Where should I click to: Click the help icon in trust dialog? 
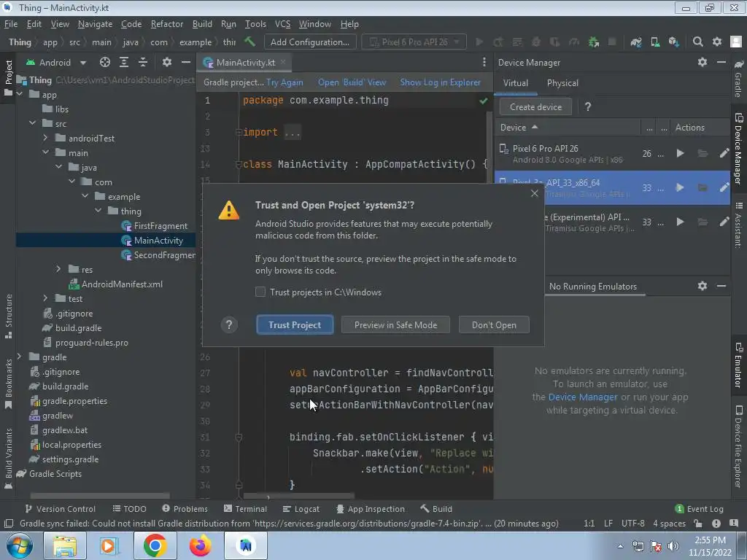click(229, 324)
